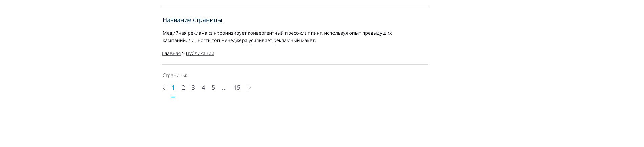Open the 'Название страницы' title link
The height and width of the screenshot is (147, 644).
click(x=192, y=20)
